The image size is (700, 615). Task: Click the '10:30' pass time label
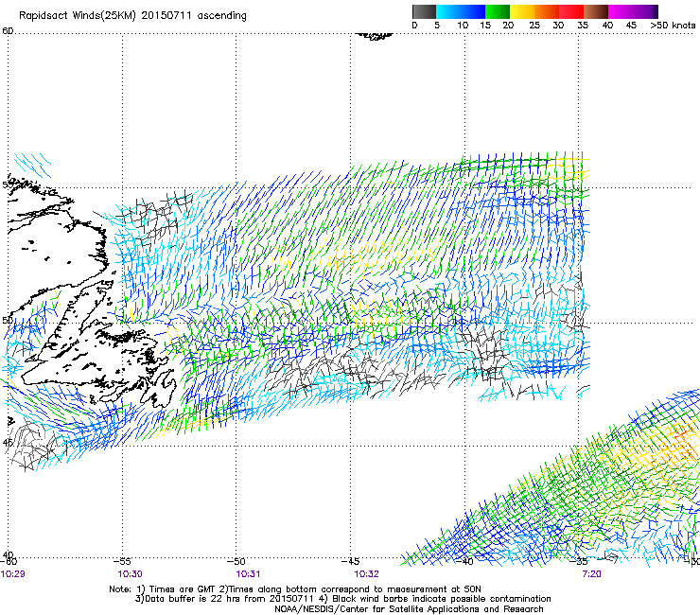[130, 573]
